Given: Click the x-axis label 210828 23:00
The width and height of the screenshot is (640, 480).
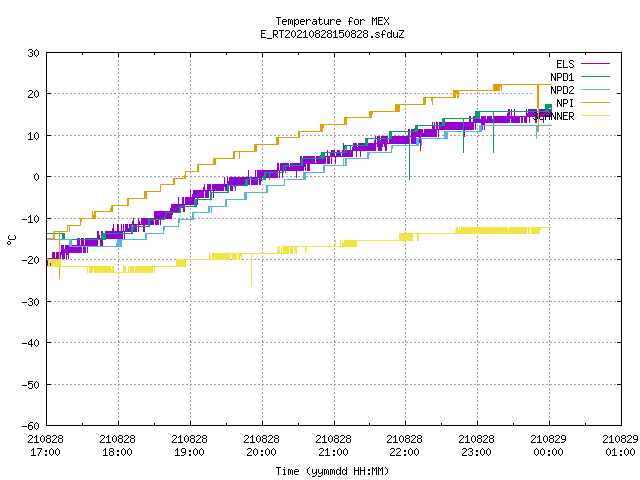Looking at the screenshot, I should (476, 446).
